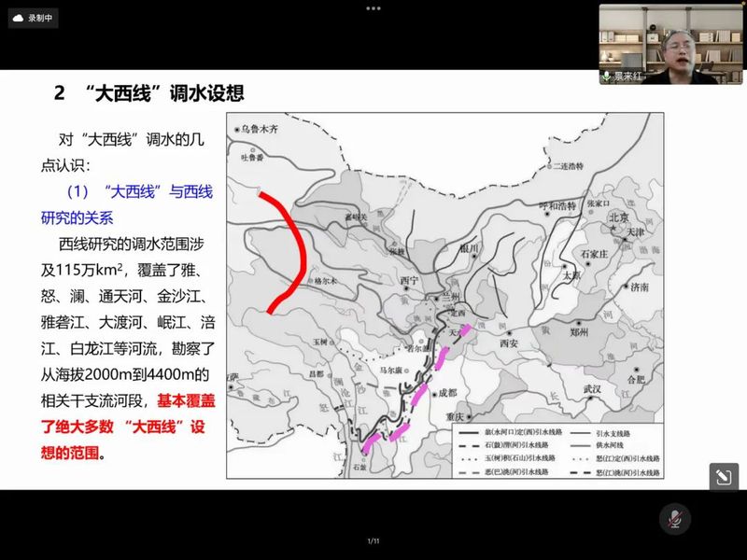Viewport: 747px width, 560px height.
Task: Open the three-dot handle at top center
Action: [373, 7]
